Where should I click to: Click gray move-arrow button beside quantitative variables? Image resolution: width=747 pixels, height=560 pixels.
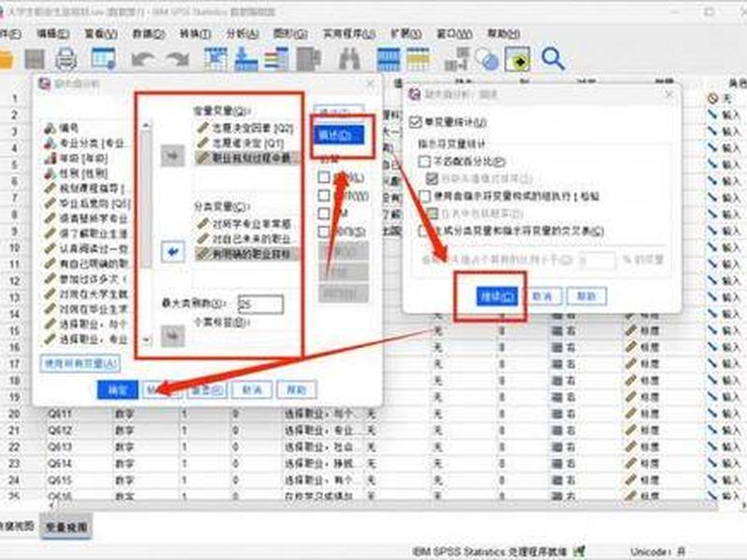point(173,156)
